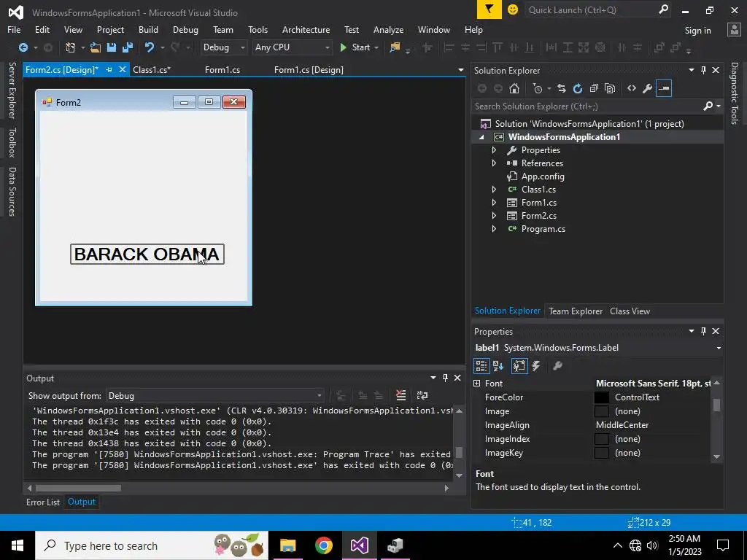Open the Server Explorer side panel
This screenshot has height=560, width=747.
(x=12, y=90)
